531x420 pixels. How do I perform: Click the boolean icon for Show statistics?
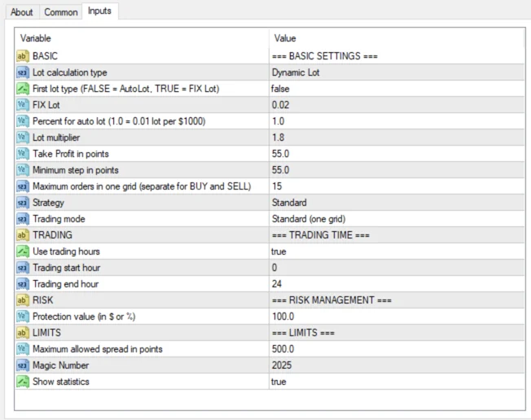[22, 382]
